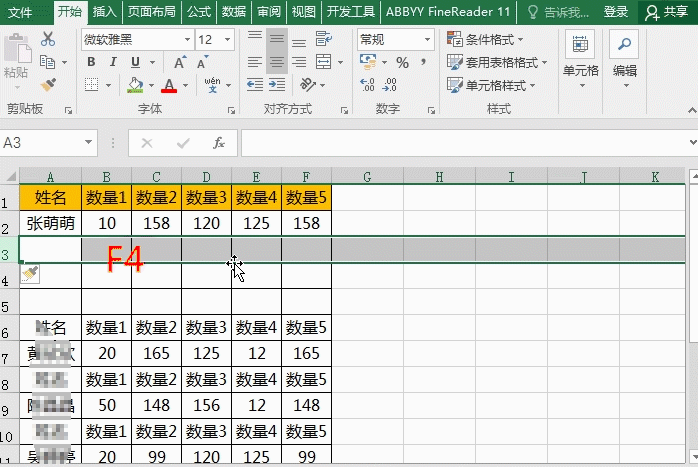
Task: Click Merge and Center icon
Action: 324,62
